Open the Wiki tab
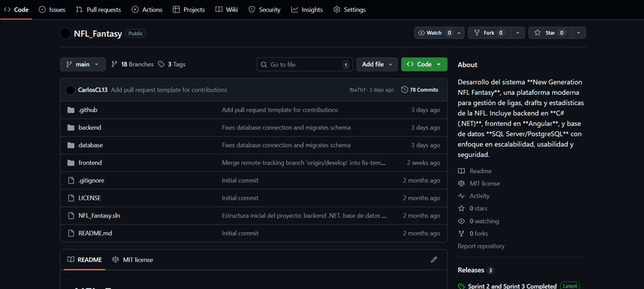Viewport: 644px width, 289px height. [x=226, y=9]
